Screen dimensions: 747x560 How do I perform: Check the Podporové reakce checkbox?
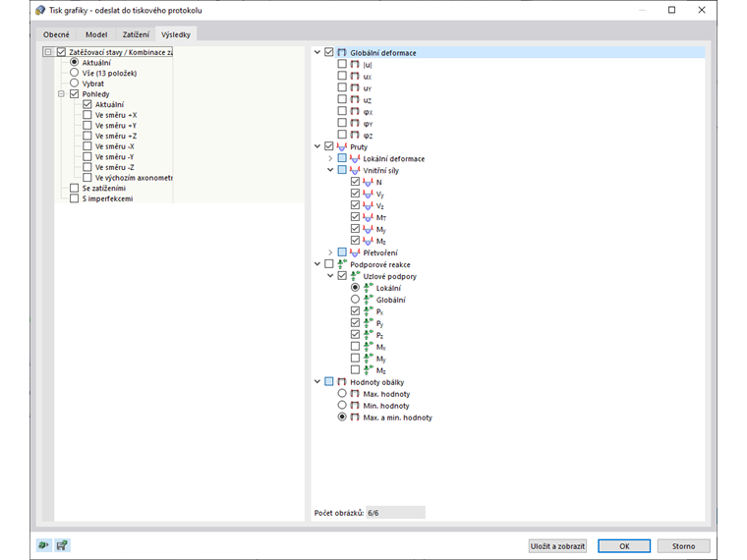(328, 264)
